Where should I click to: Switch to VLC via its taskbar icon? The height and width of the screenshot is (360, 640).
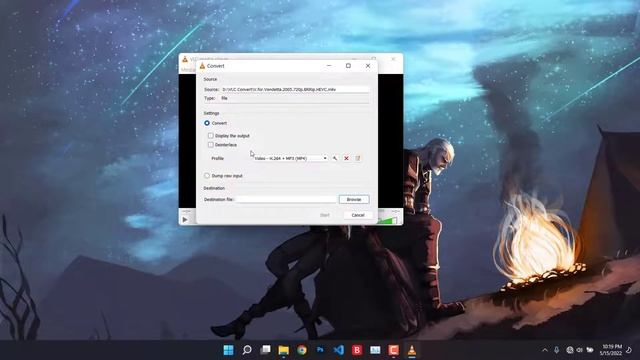[412, 350]
